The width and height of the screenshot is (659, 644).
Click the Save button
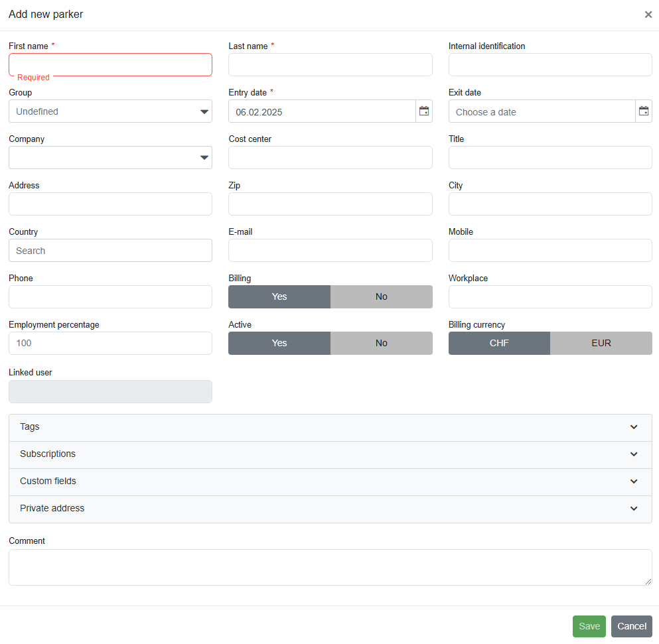[x=589, y=626]
